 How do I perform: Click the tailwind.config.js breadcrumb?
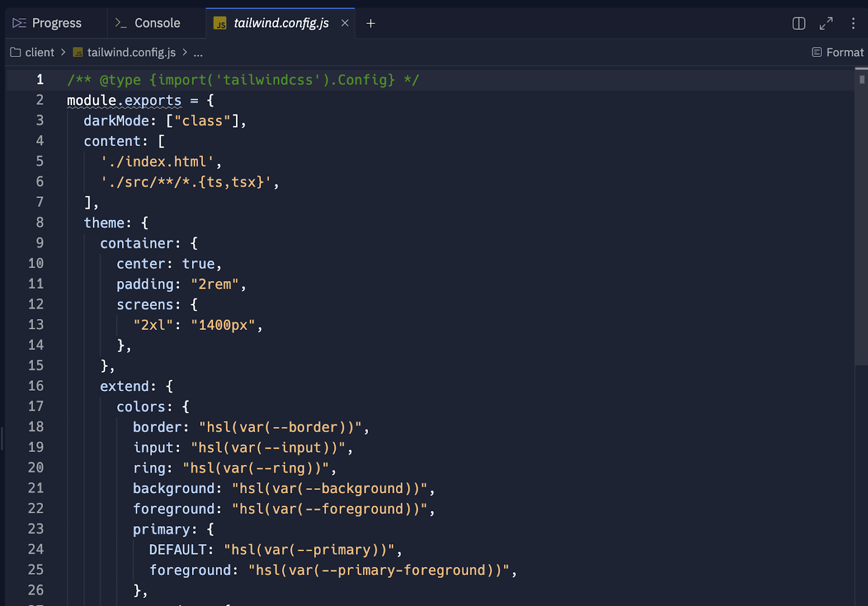tap(124, 53)
